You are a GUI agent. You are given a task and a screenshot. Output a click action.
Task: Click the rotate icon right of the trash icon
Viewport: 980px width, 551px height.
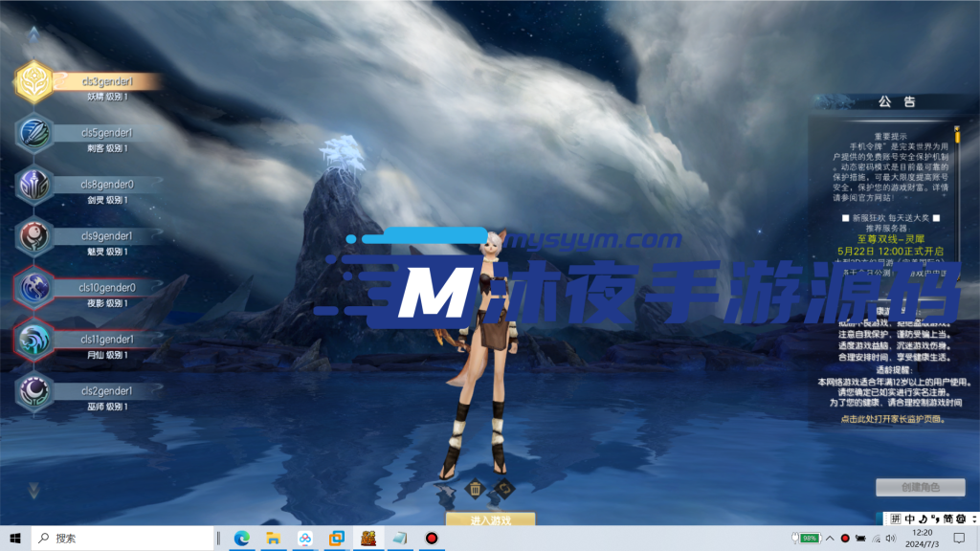point(503,490)
